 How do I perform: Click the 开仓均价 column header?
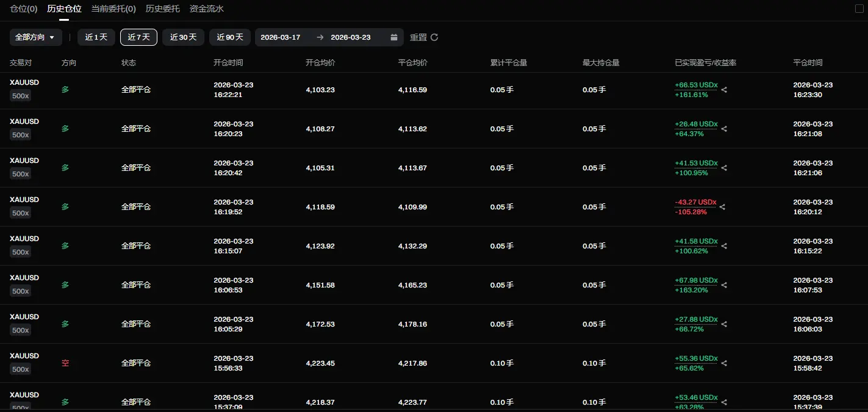pyautogui.click(x=320, y=63)
